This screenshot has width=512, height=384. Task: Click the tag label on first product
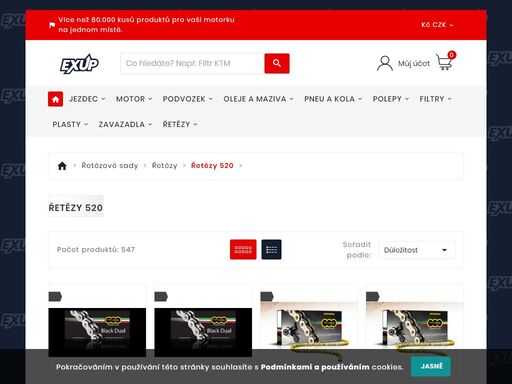click(x=55, y=296)
